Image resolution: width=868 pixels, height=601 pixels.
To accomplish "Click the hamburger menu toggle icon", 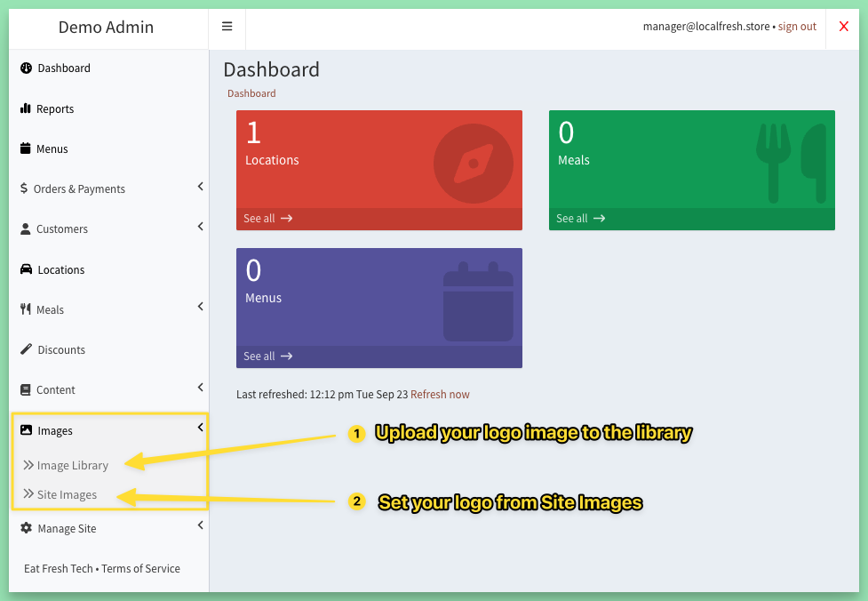I will pyautogui.click(x=227, y=26).
